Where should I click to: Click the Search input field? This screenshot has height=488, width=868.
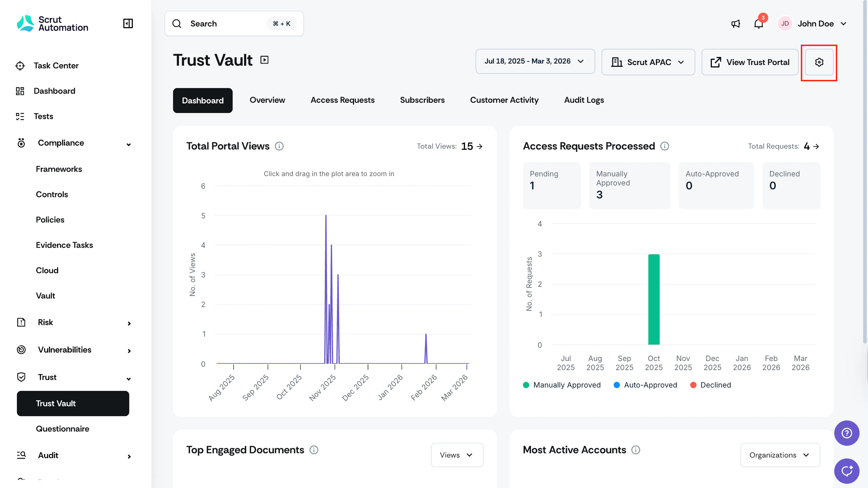234,24
